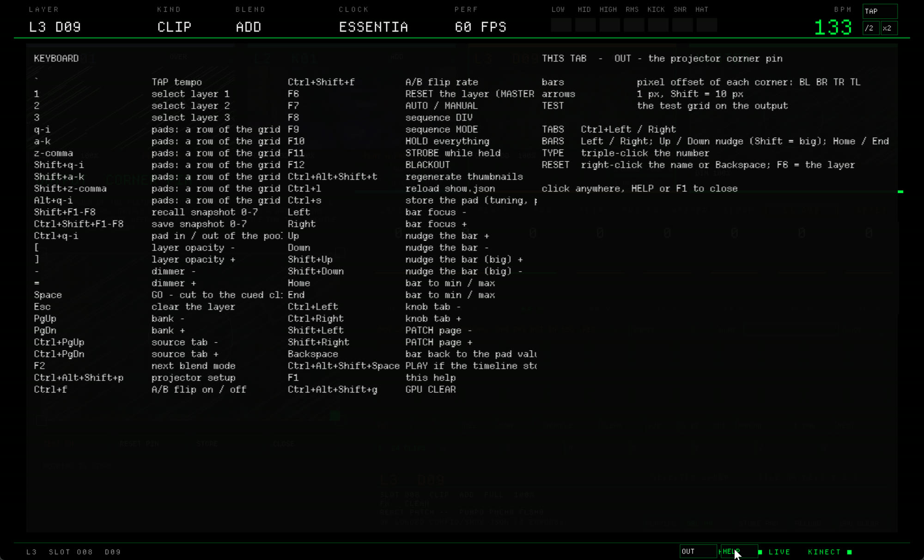Click the SNR meter box
924x560 pixels.
682,25
